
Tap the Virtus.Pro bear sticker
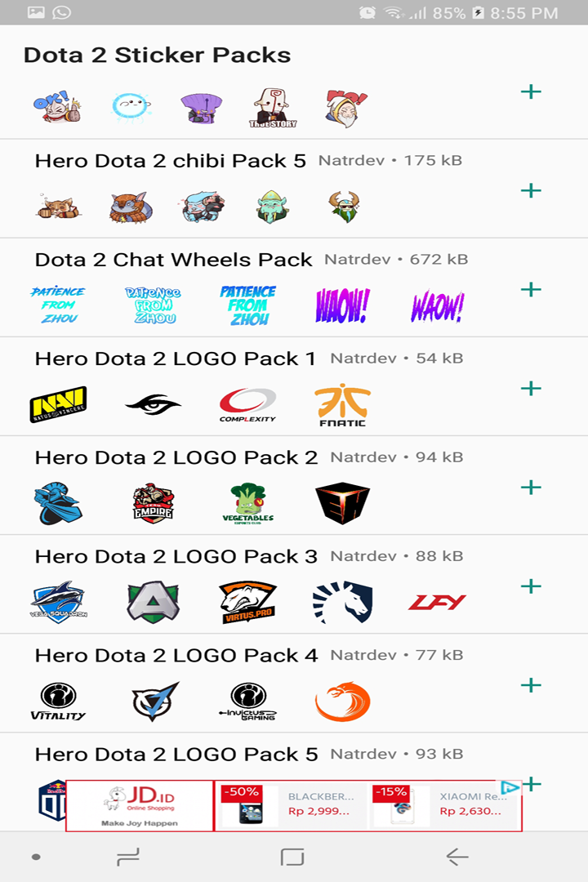click(x=247, y=603)
